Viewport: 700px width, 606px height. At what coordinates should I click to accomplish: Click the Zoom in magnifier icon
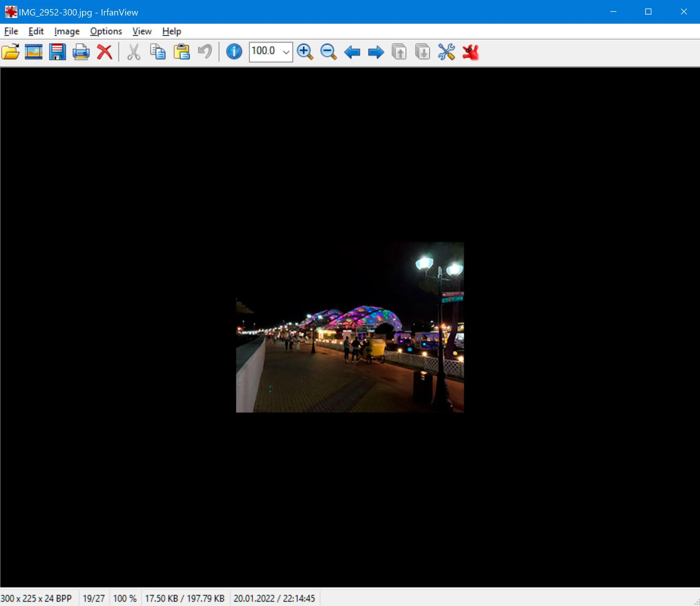coord(305,52)
